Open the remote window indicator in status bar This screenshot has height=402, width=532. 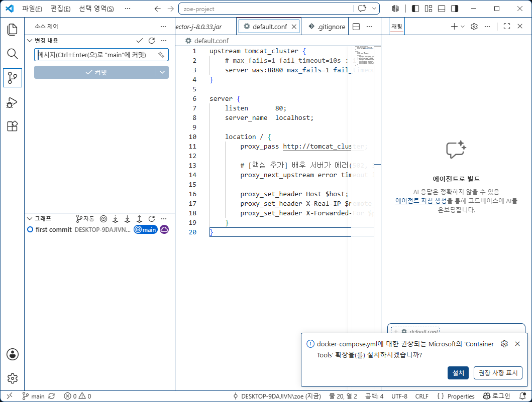click(9, 396)
